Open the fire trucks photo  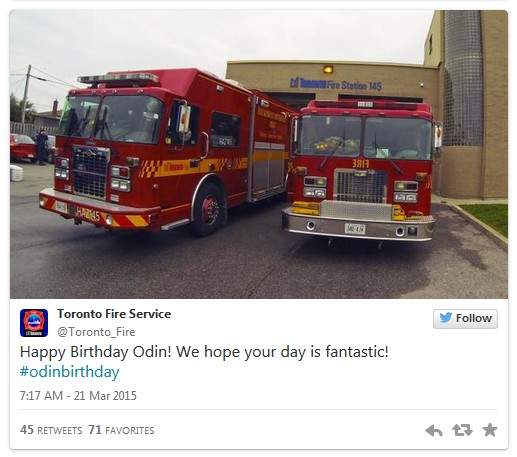pyautogui.click(x=259, y=154)
